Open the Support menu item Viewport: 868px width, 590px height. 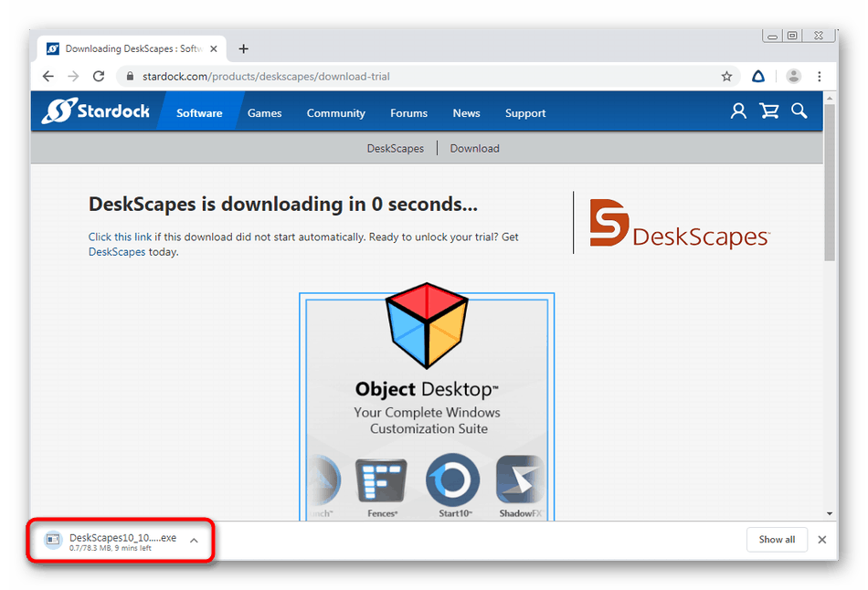click(x=525, y=113)
